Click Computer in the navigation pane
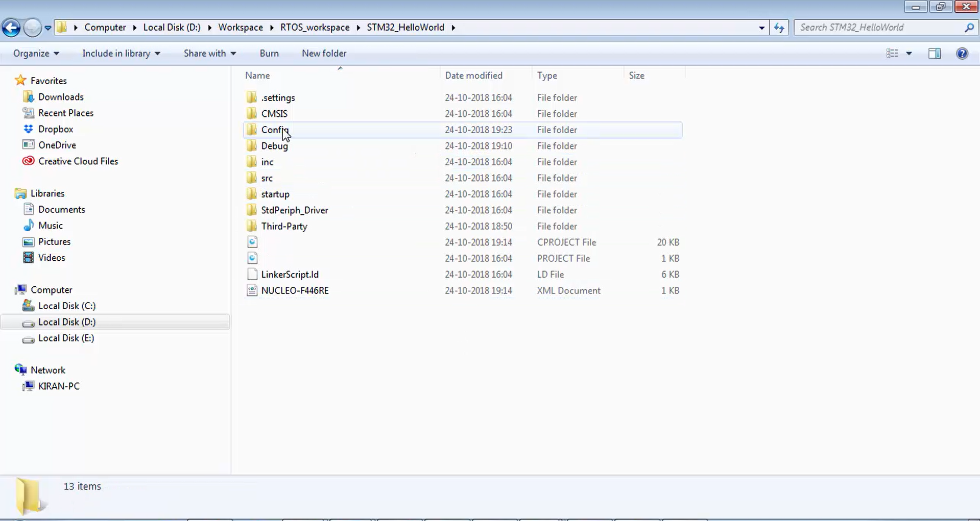This screenshot has height=521, width=980. tap(52, 290)
